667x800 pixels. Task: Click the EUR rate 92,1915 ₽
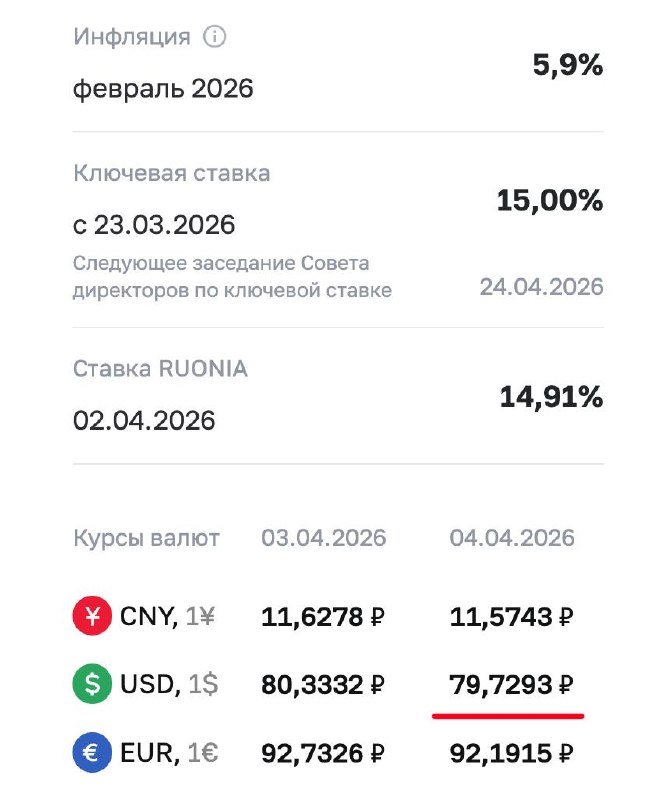pyautogui.click(x=511, y=752)
